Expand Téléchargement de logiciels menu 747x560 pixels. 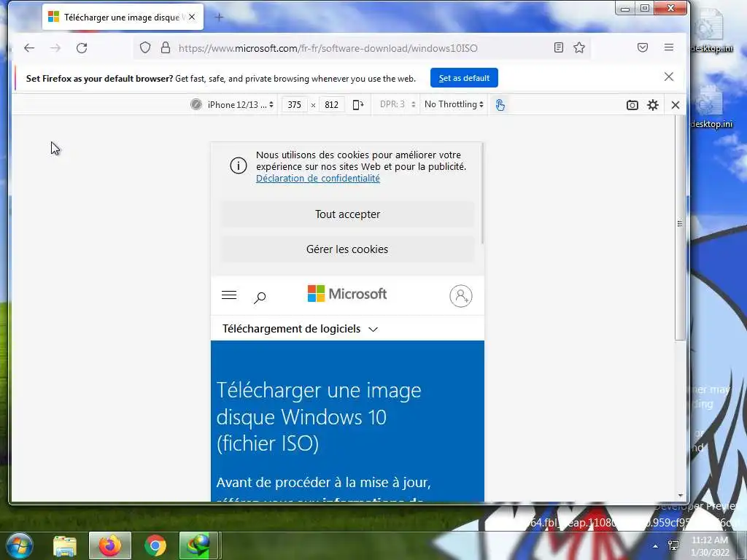pyautogui.click(x=300, y=329)
